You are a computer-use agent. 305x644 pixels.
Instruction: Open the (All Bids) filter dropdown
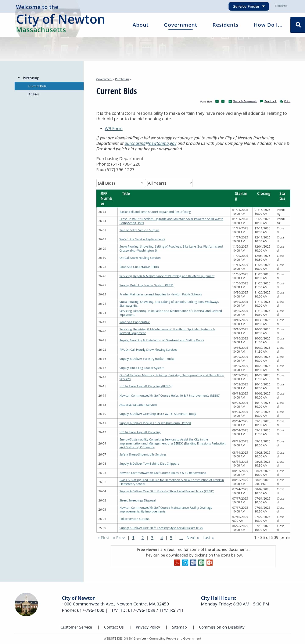[120, 183]
